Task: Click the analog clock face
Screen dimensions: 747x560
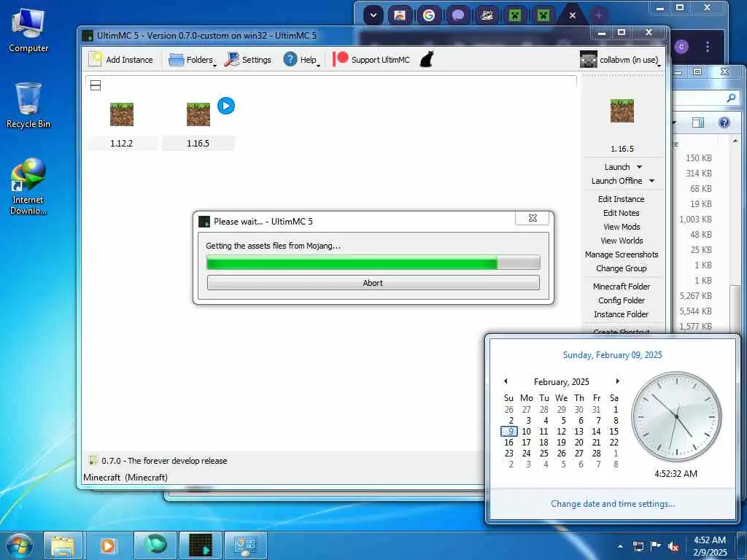Action: tap(676, 416)
